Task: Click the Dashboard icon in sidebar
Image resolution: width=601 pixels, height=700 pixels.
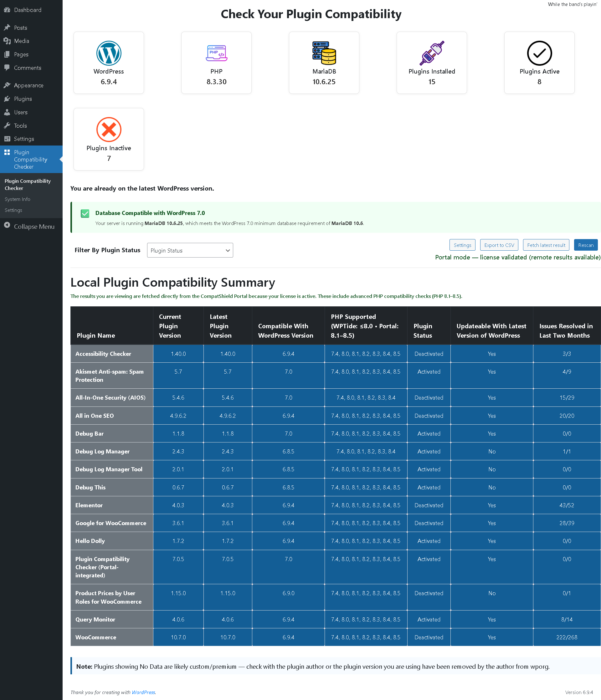Action: [7, 10]
